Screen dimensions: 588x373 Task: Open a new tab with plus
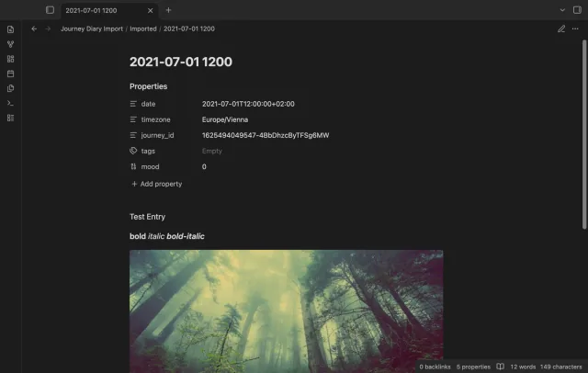(168, 10)
